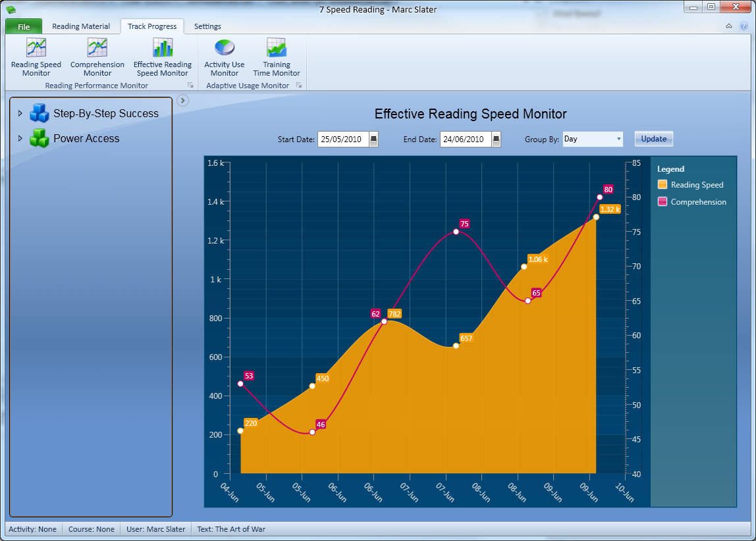Image resolution: width=756 pixels, height=541 pixels.
Task: Open Reading Performance Monitor group launcher
Action: (190, 86)
